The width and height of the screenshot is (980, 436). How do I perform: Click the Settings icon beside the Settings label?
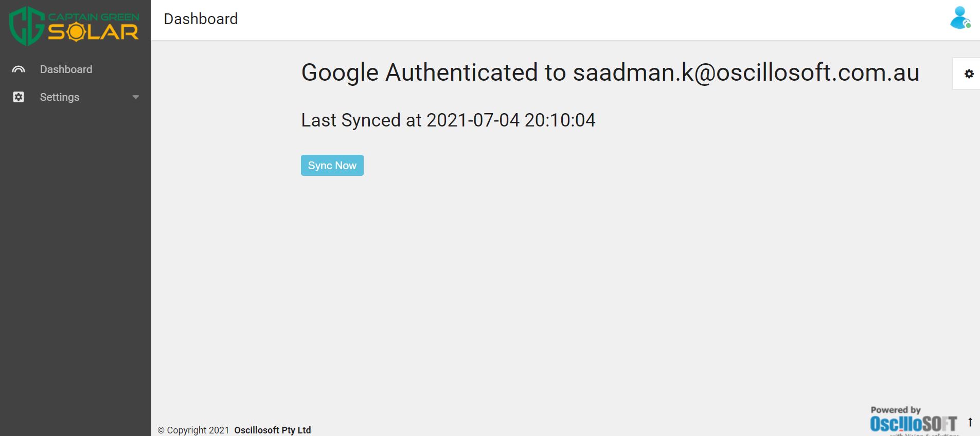click(19, 97)
